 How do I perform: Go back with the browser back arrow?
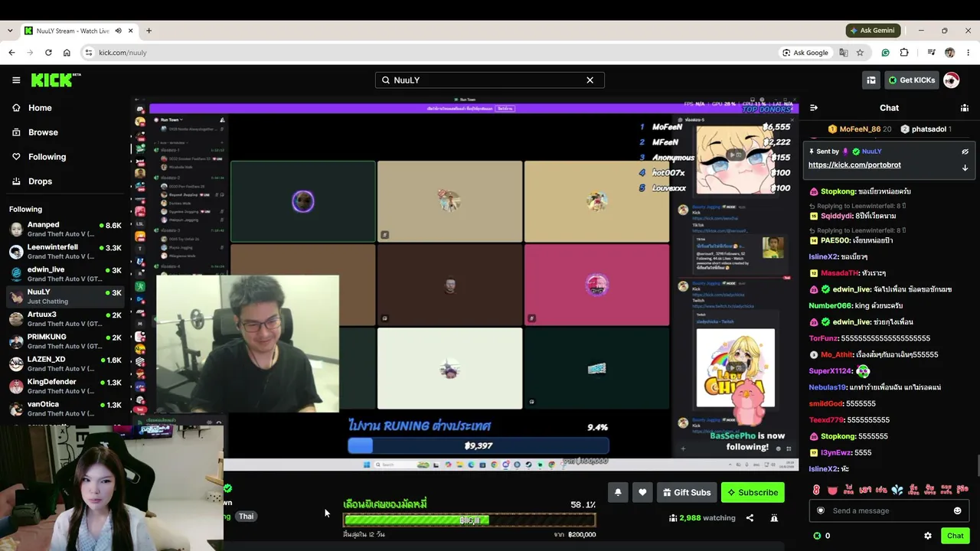[11, 53]
